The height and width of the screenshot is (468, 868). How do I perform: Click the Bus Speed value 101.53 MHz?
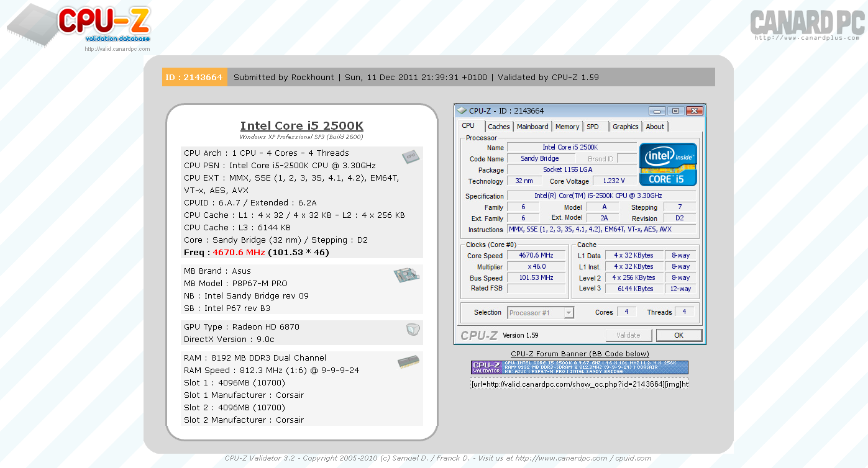click(x=537, y=278)
